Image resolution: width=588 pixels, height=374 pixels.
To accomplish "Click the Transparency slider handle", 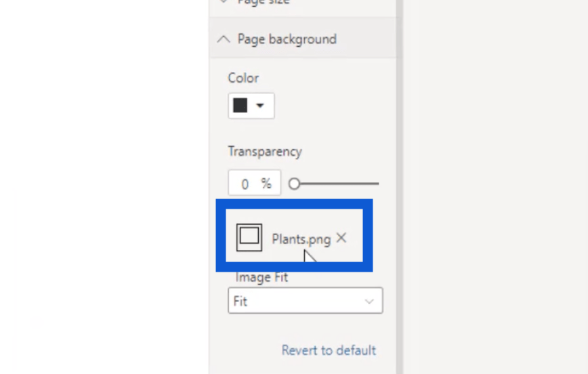I will pos(294,184).
